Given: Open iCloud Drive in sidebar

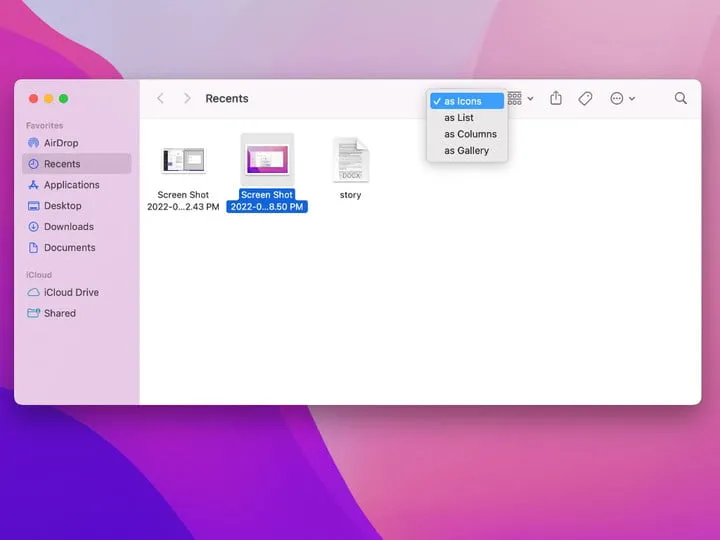Looking at the screenshot, I should [x=70, y=292].
